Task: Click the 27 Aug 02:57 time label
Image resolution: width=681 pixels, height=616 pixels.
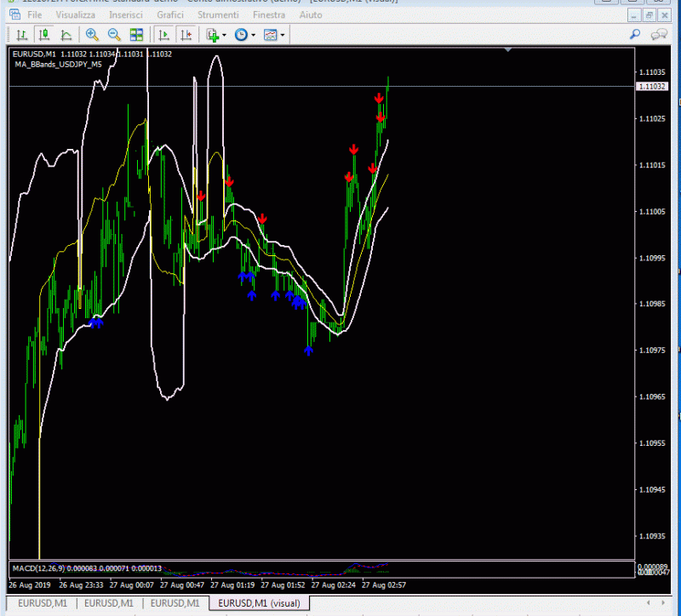Action: [x=384, y=585]
